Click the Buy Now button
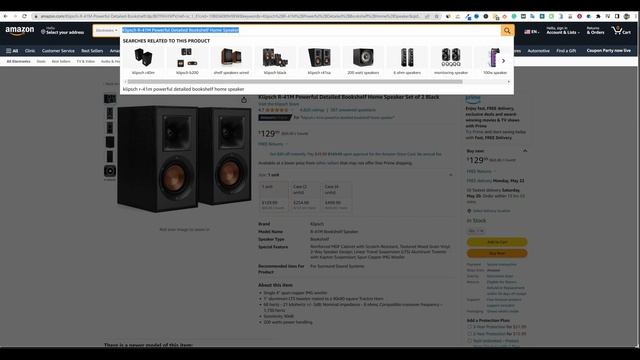640x360 pixels. 497,253
